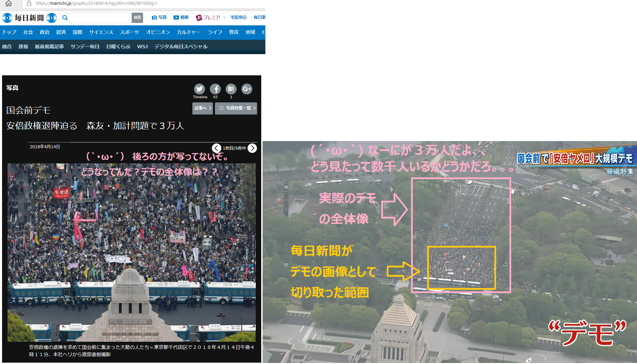Open the 地域 section
Viewport: 637px width, 364px height.
click(x=250, y=32)
